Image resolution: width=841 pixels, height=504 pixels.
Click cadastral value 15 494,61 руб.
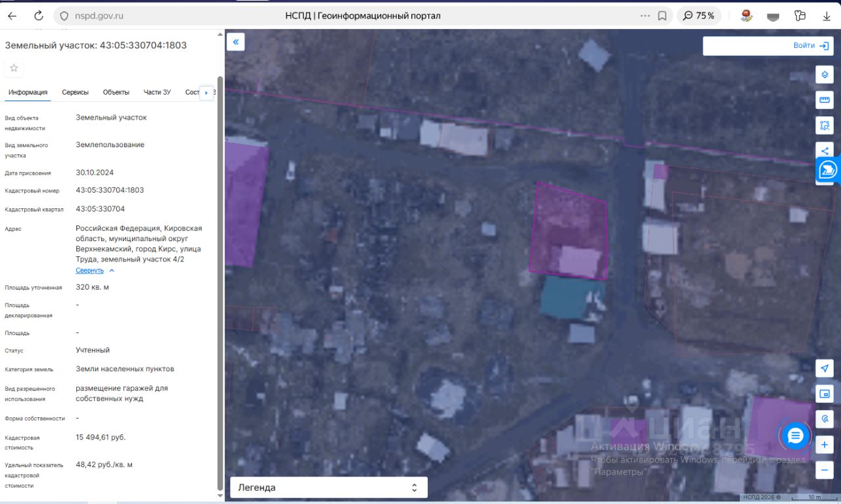101,437
